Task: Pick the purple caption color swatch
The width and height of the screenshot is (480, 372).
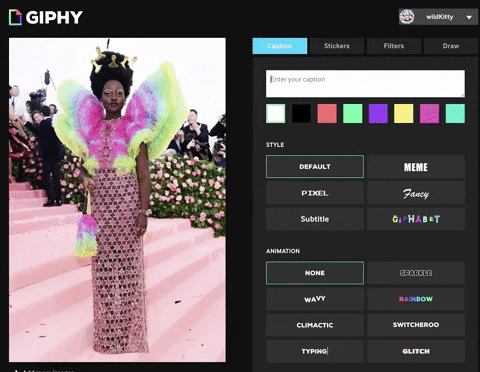Action: pyautogui.click(x=378, y=114)
